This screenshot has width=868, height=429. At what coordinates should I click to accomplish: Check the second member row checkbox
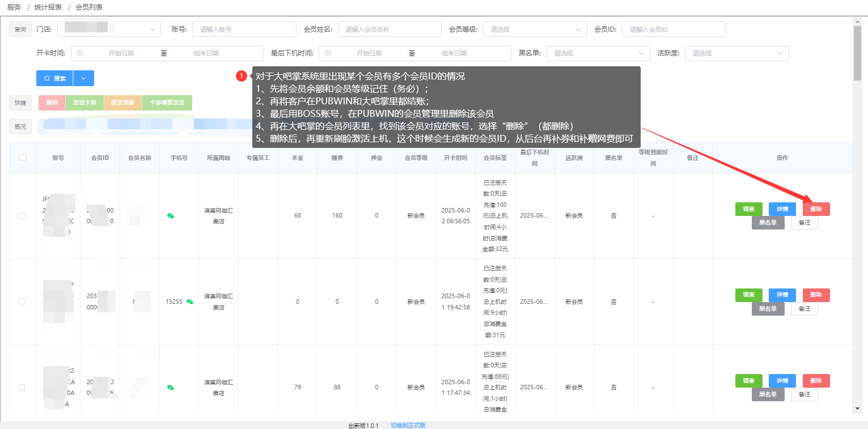(22, 301)
